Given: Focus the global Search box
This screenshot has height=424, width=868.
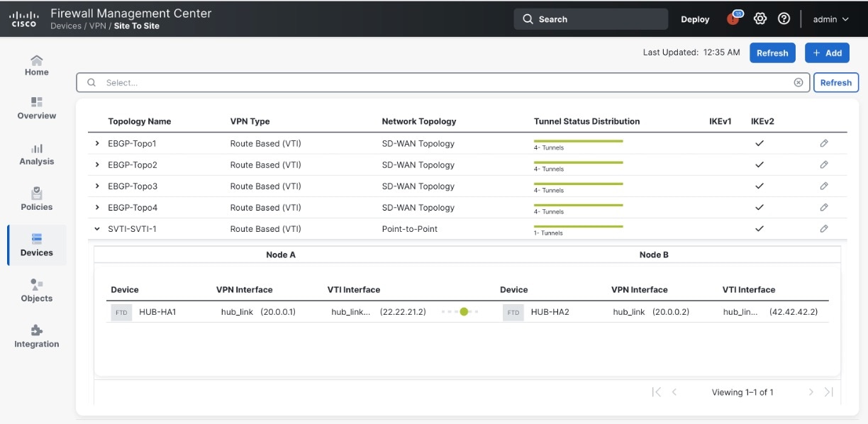Looking at the screenshot, I should pyautogui.click(x=591, y=19).
